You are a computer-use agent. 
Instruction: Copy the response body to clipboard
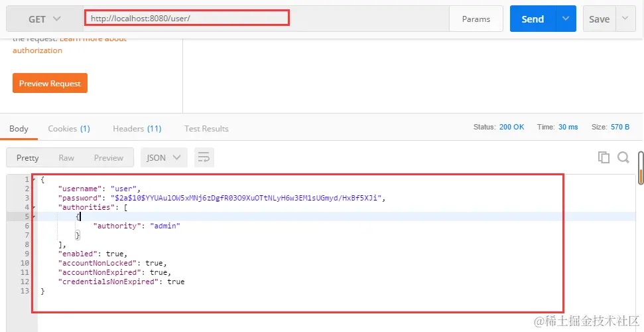coord(604,157)
